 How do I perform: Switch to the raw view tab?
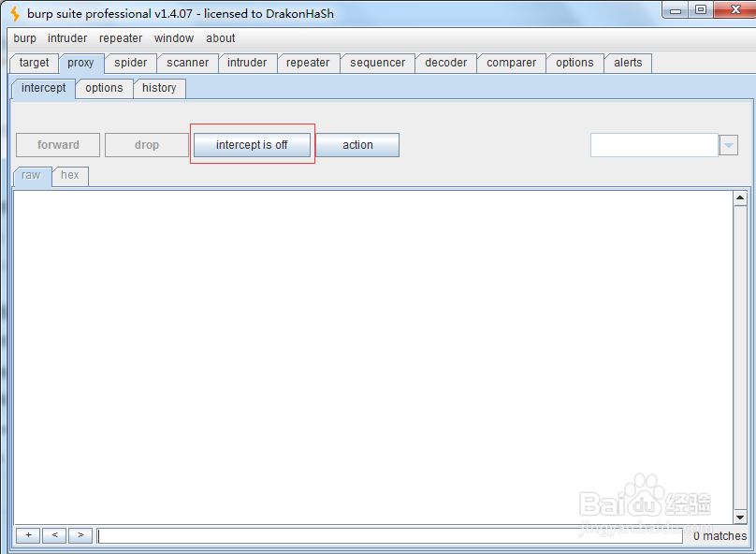coord(31,176)
